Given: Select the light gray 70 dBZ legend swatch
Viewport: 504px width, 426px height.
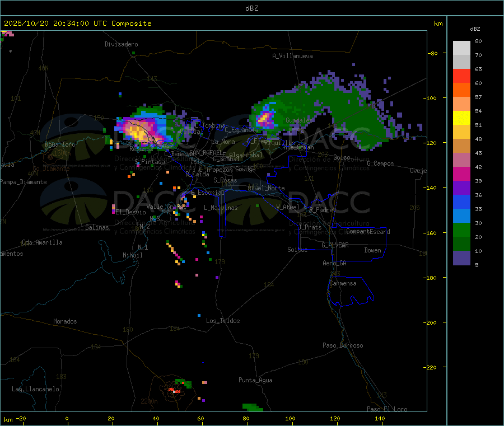Looking at the screenshot, I should pyautogui.click(x=461, y=48).
